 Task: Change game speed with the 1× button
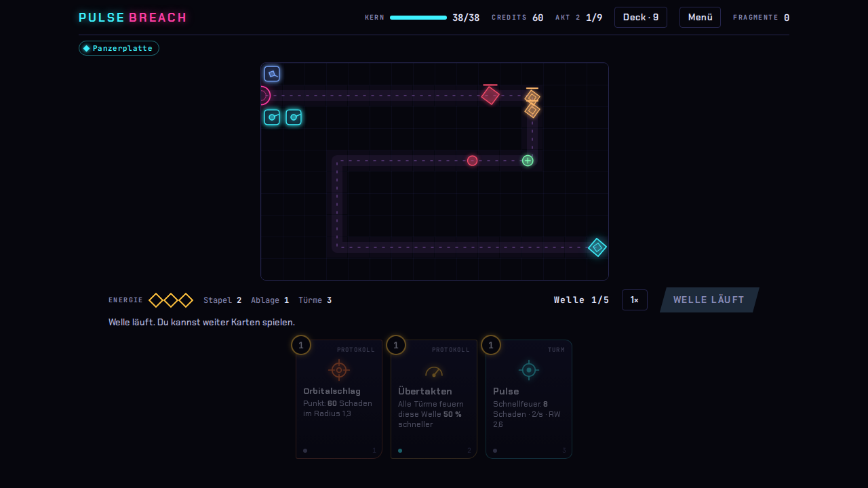[635, 300]
